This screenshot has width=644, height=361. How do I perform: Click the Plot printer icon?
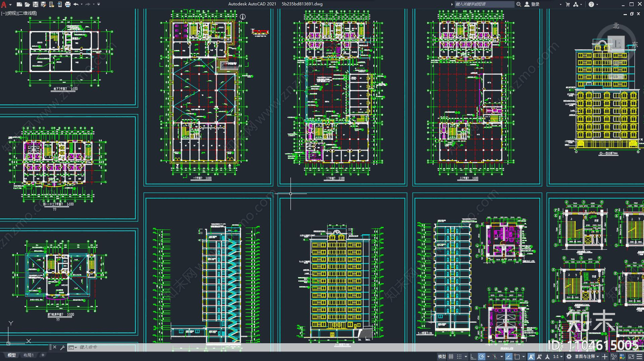point(68,4)
